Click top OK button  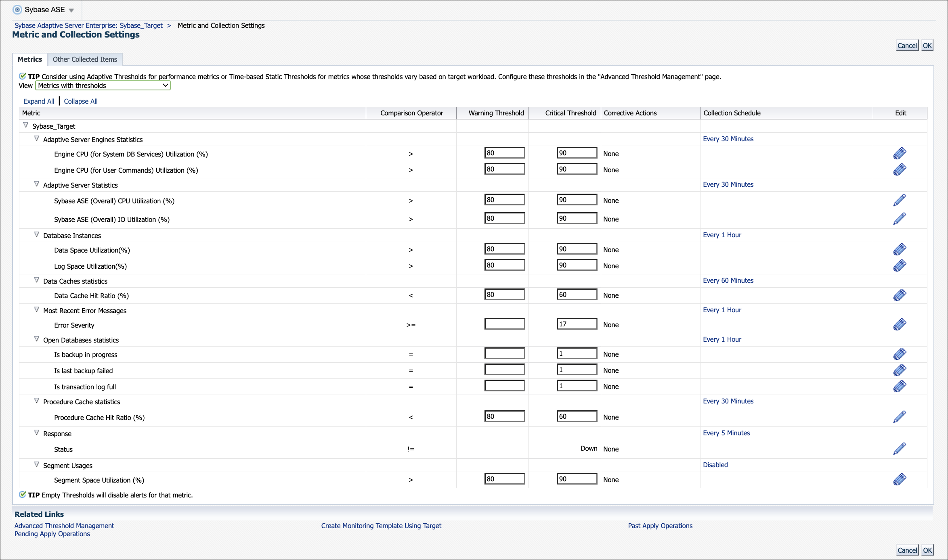click(927, 46)
